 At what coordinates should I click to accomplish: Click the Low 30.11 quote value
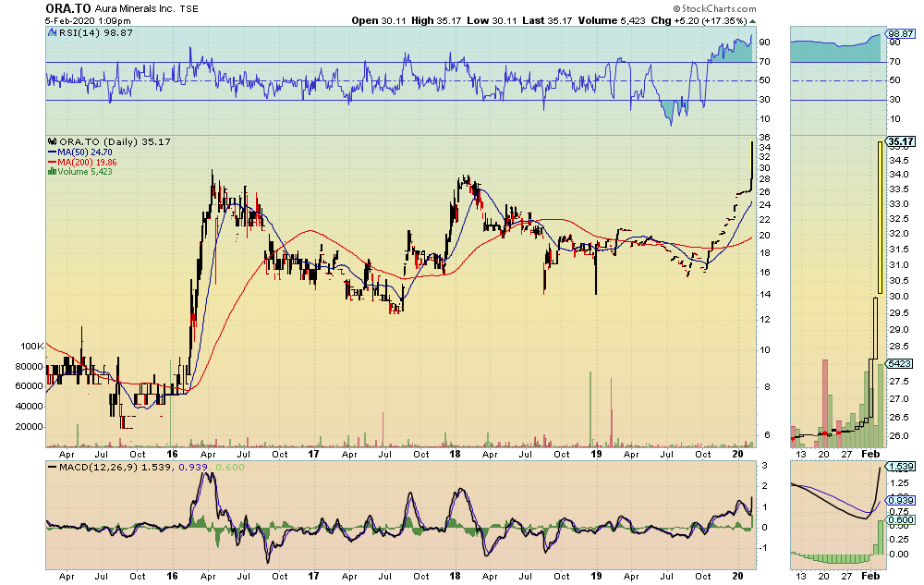(492, 20)
